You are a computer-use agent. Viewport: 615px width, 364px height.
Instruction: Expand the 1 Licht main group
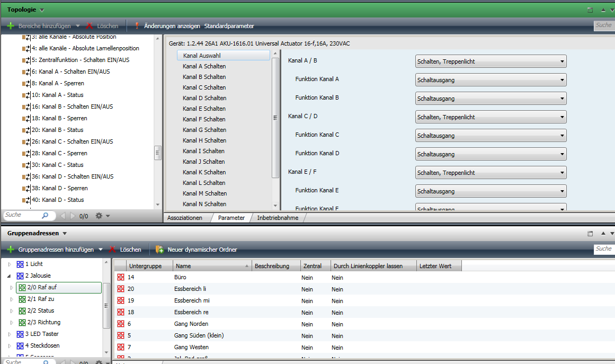click(10, 264)
